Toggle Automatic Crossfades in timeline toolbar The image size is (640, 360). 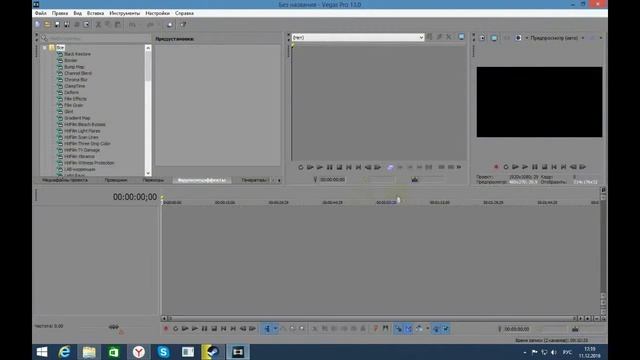tap(409, 329)
